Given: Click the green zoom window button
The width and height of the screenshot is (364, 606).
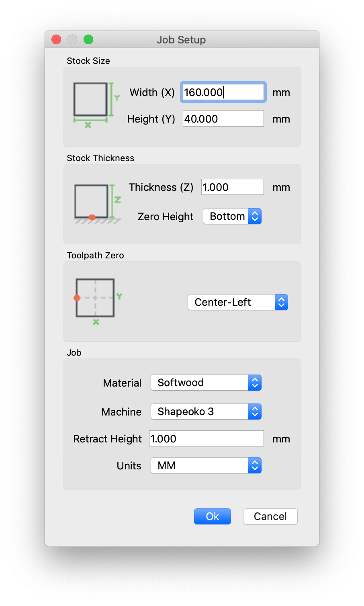Looking at the screenshot, I should coord(88,39).
